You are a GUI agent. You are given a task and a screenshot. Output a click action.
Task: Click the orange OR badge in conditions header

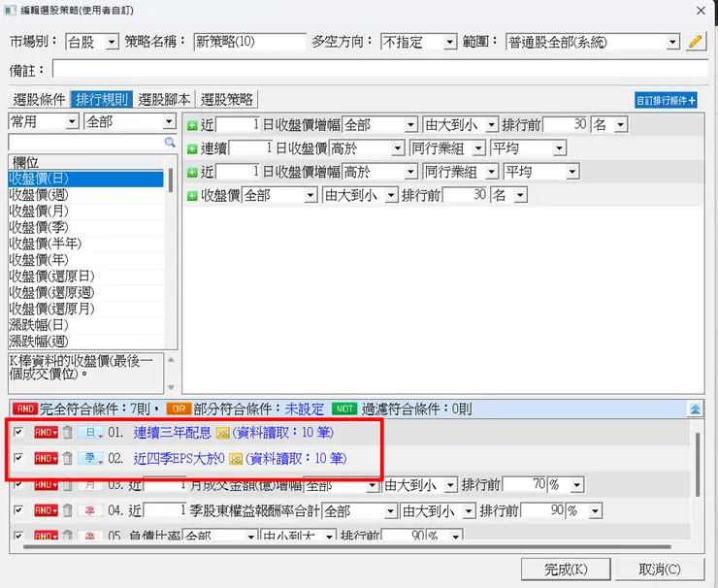[x=179, y=408]
